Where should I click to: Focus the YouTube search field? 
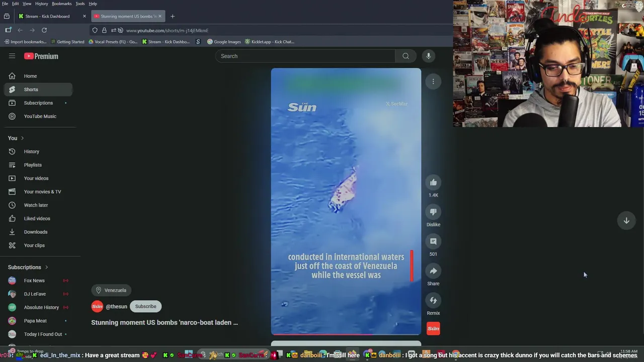(x=306, y=56)
